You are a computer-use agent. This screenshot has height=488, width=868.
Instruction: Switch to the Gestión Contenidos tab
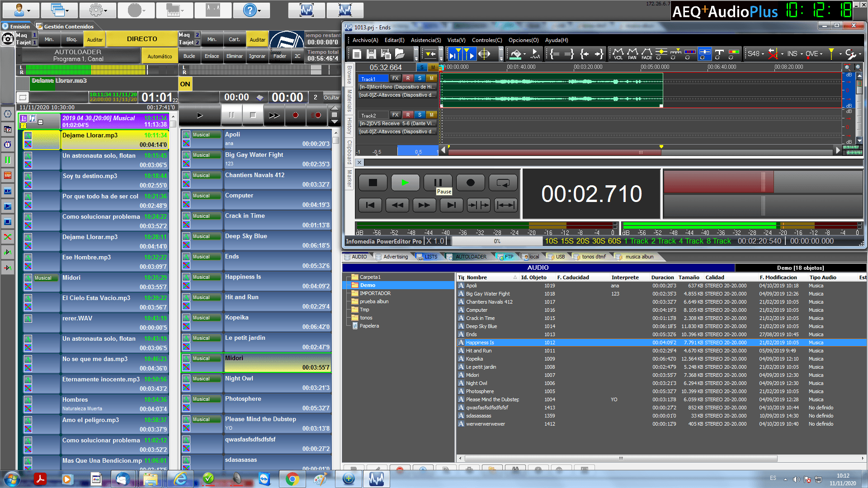65,26
